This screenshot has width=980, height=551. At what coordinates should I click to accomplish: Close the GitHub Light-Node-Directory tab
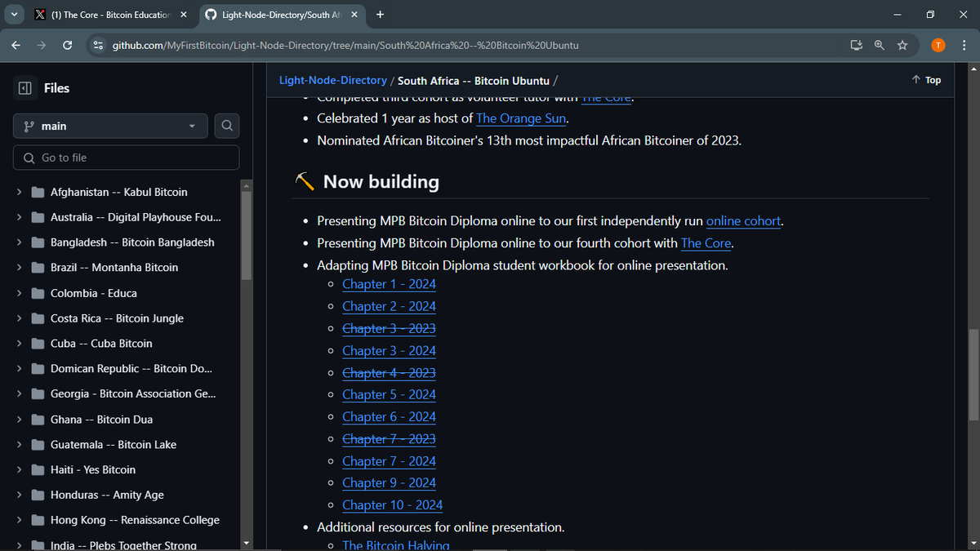click(x=354, y=15)
